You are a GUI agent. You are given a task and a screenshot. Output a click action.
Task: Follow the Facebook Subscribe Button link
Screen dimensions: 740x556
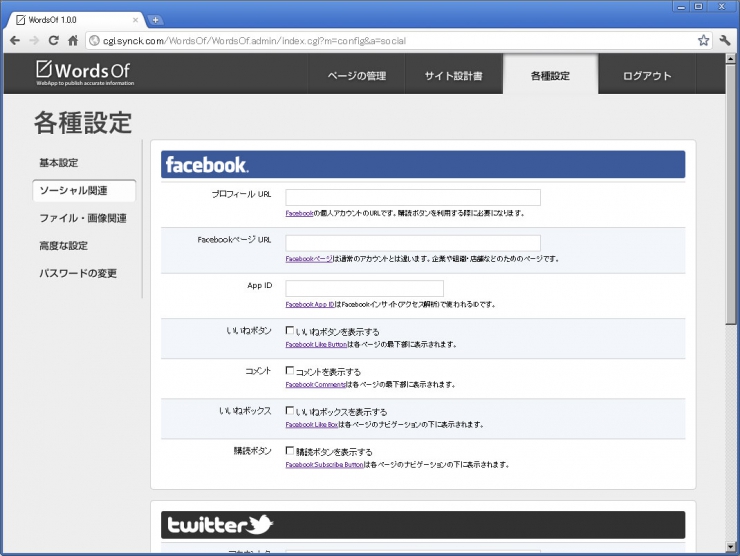(325, 465)
